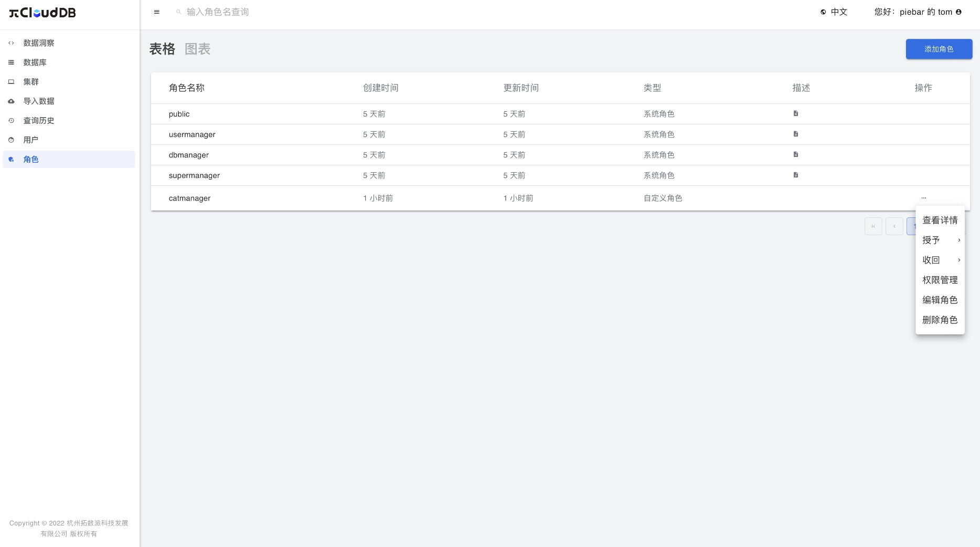
Task: Click the globe language icon
Action: [x=823, y=12]
